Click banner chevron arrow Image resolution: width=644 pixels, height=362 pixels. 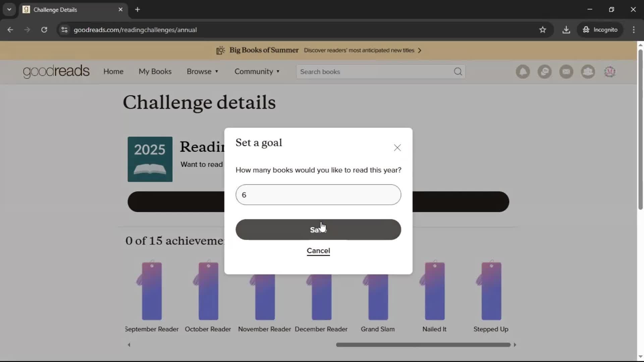[419, 50]
